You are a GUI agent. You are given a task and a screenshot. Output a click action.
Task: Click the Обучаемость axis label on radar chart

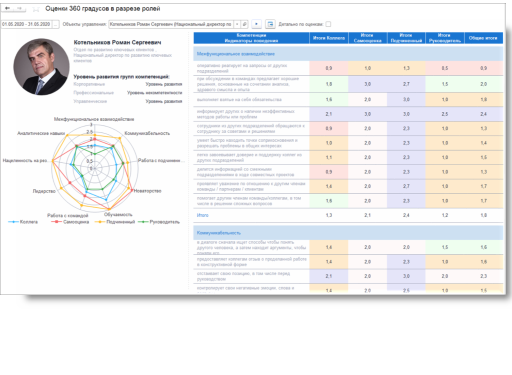[118, 214]
